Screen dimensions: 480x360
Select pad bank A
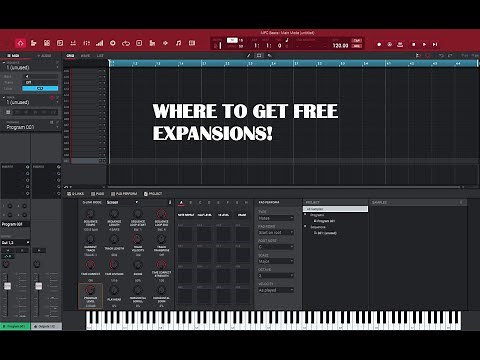(181, 202)
